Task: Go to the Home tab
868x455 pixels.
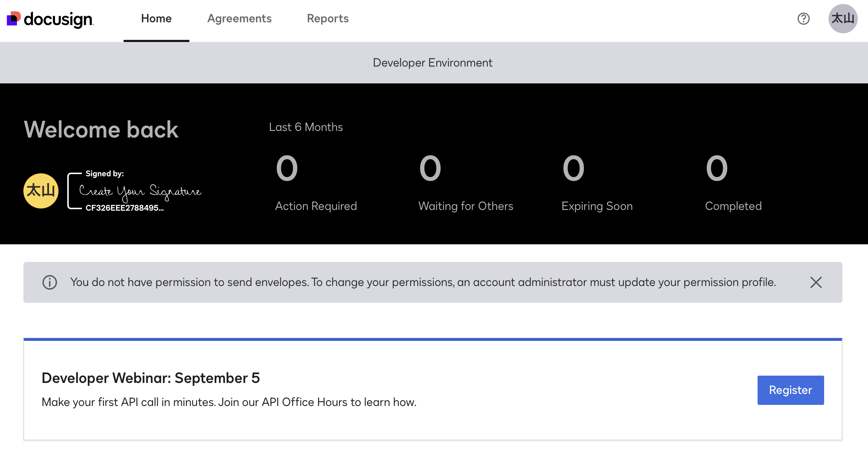Action: [156, 19]
